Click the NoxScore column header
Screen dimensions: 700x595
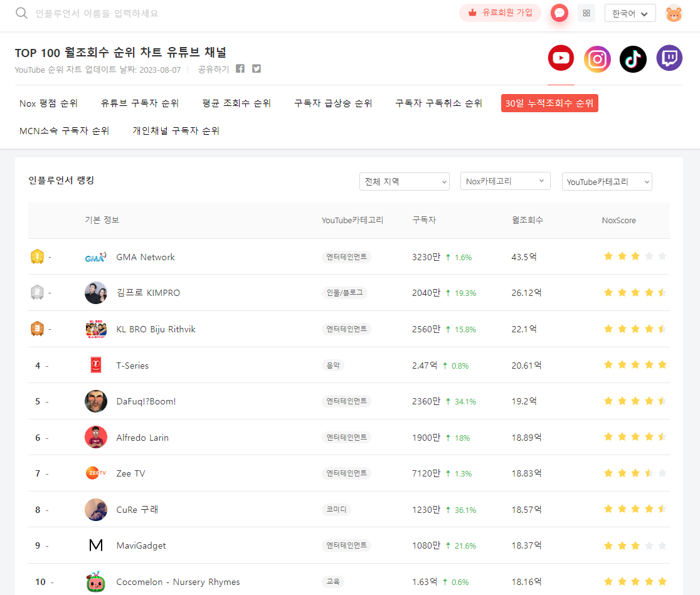coord(618,220)
